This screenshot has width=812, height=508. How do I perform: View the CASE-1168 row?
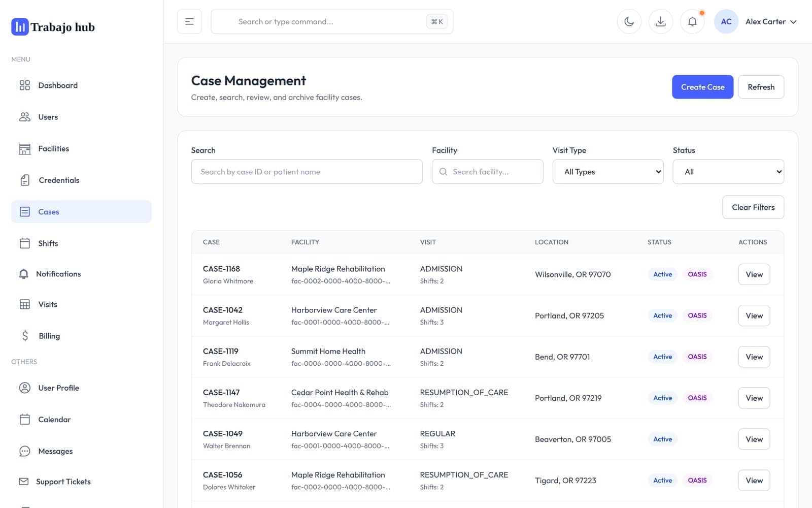(x=754, y=274)
